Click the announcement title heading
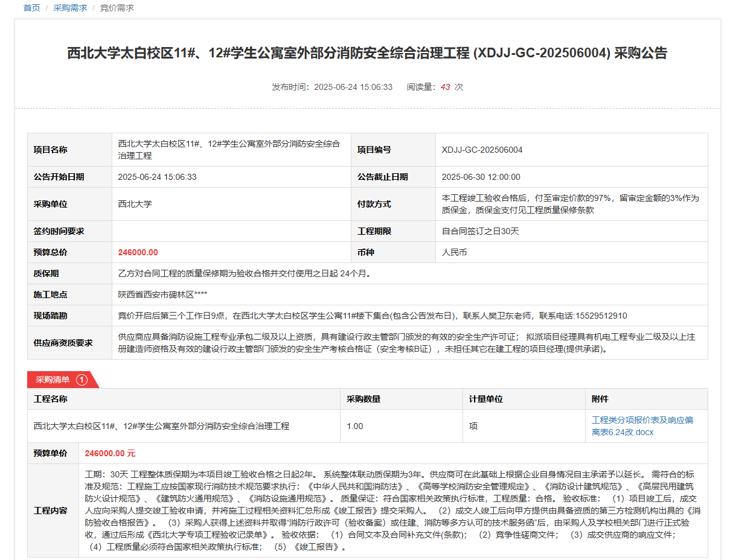The width and height of the screenshot is (733, 560). point(367,53)
